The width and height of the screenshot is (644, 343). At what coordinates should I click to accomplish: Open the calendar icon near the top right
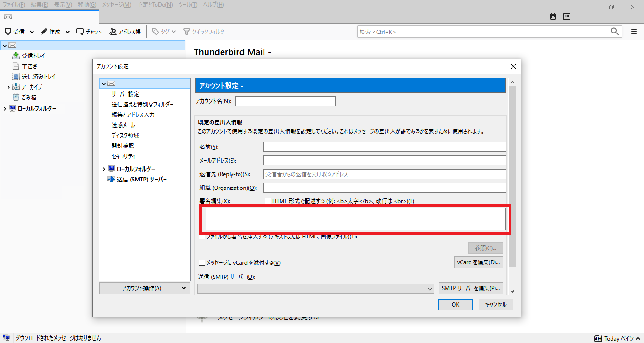click(x=553, y=16)
